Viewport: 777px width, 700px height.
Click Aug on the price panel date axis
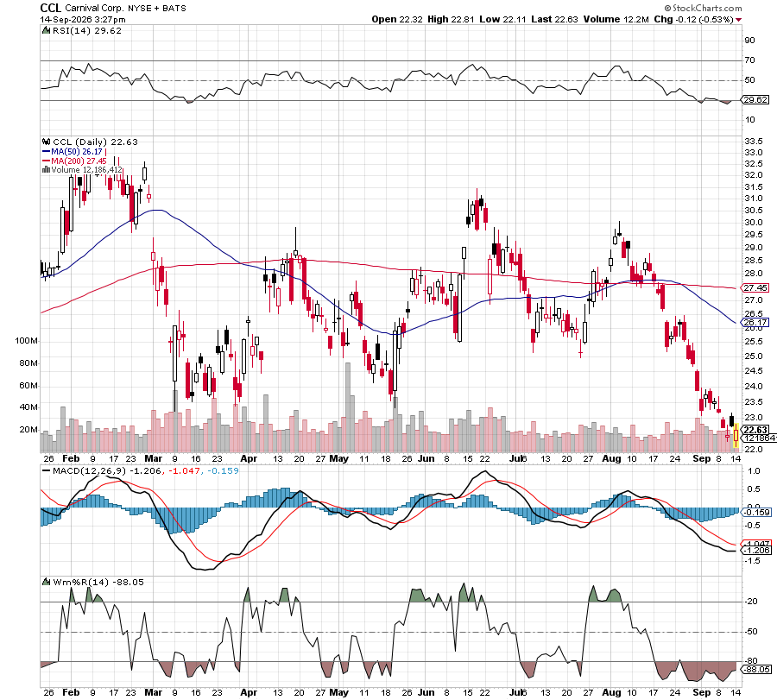pyautogui.click(x=611, y=458)
